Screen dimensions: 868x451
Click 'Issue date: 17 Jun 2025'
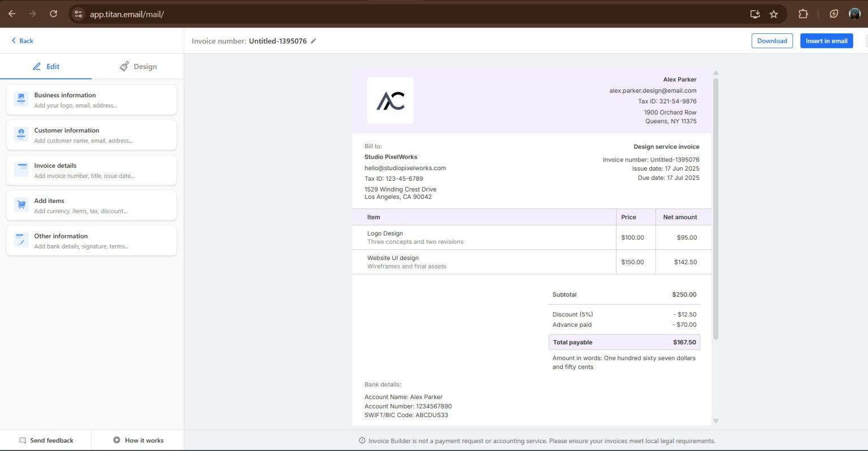click(666, 168)
